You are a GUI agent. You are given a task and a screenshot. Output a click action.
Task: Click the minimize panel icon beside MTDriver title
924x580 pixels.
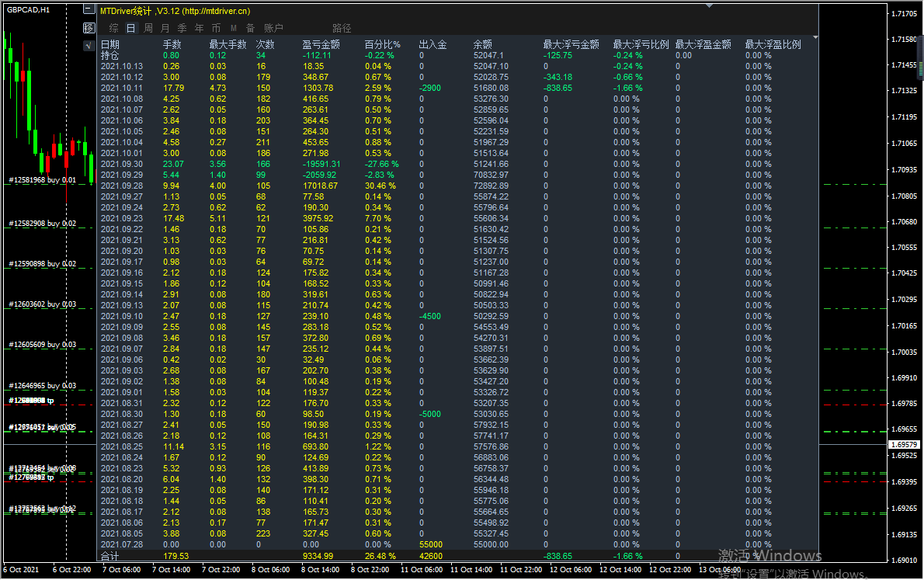pos(89,9)
